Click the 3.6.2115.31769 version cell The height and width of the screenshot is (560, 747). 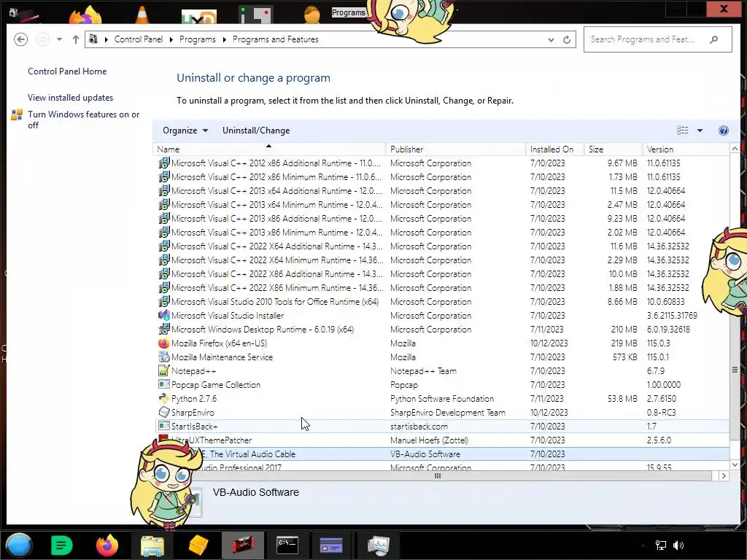[672, 316]
